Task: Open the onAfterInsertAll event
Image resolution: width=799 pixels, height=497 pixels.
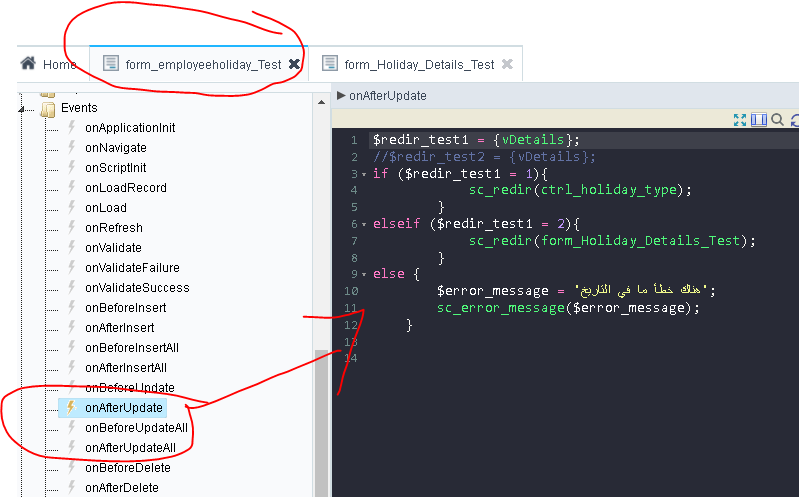Action: [126, 368]
